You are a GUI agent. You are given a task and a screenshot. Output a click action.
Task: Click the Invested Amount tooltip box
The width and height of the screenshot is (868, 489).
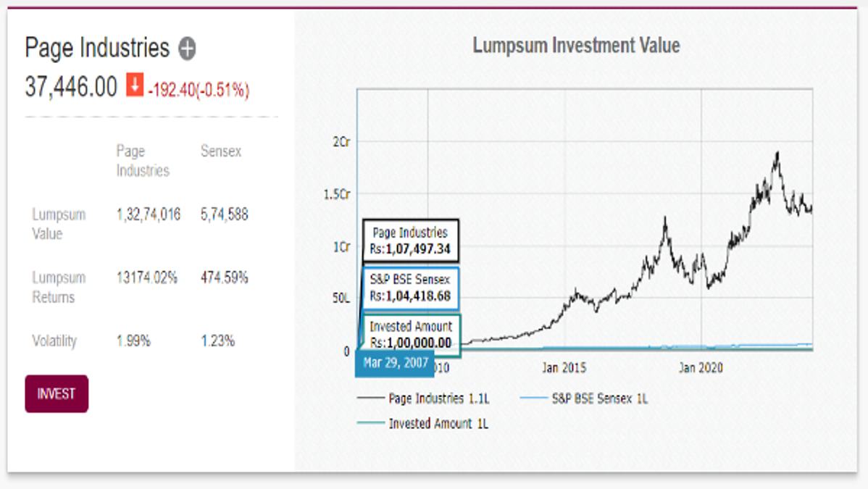pos(411,335)
